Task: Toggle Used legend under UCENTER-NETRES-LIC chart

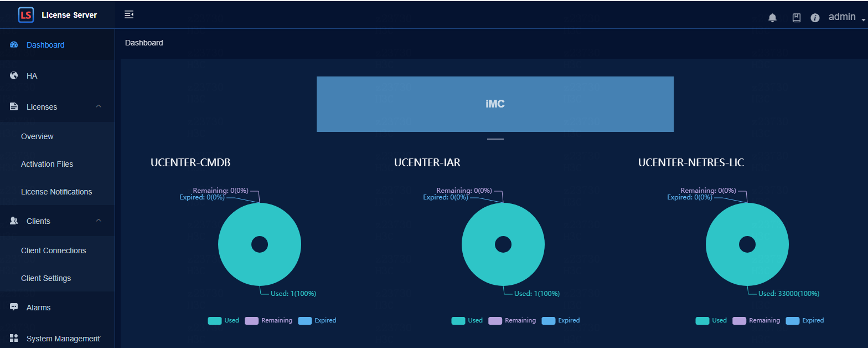Action: (x=711, y=320)
